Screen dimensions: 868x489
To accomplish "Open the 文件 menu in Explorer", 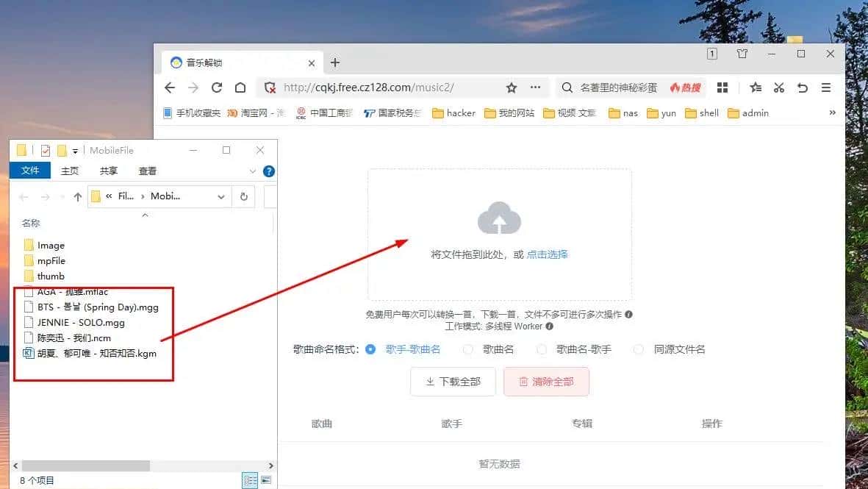I will pos(30,171).
